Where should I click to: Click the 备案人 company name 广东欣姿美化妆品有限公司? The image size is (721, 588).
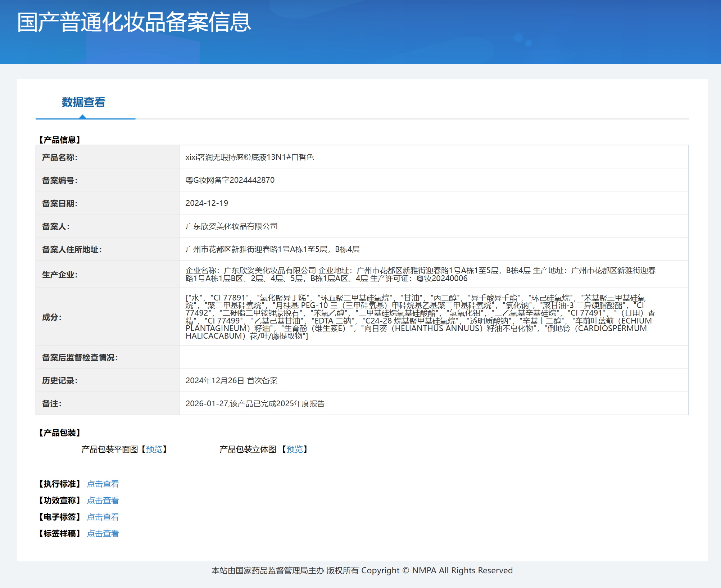[232, 226]
